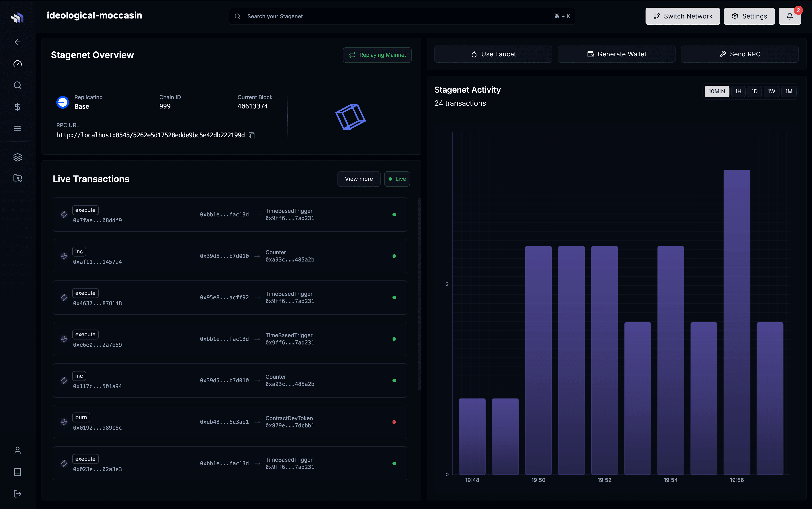Click View more under Live Transactions

(359, 179)
